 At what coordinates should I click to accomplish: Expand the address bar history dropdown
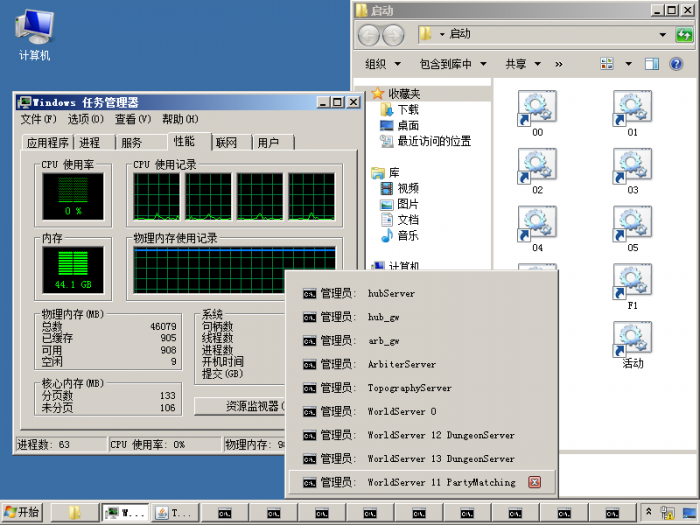point(662,34)
